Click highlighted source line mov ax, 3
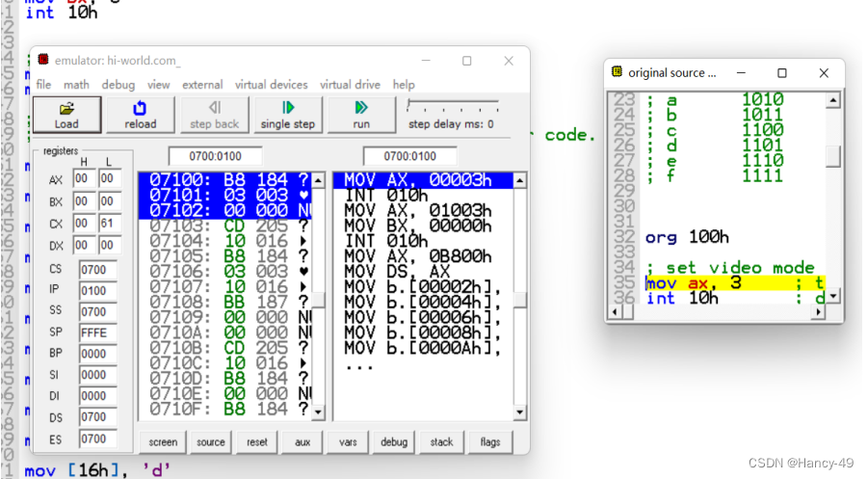 (735, 283)
